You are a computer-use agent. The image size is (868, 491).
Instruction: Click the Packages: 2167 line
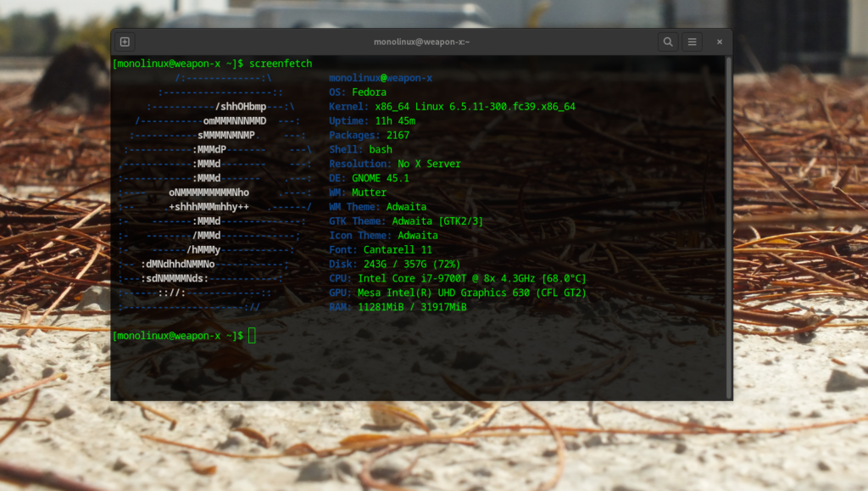tap(369, 136)
